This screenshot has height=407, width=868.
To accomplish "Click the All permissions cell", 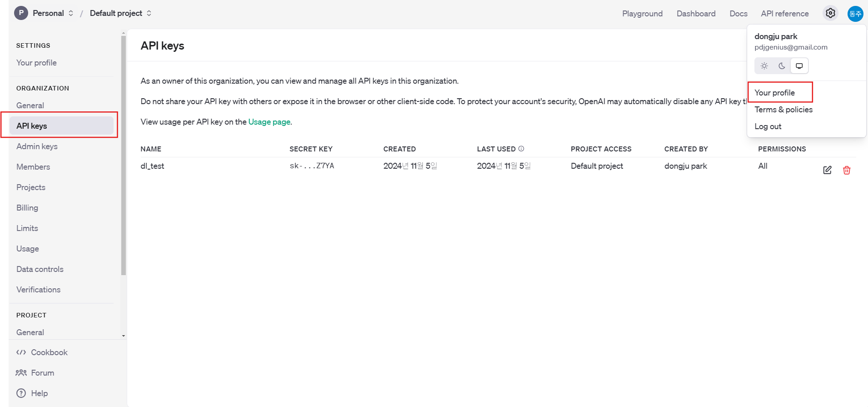I will click(x=763, y=166).
